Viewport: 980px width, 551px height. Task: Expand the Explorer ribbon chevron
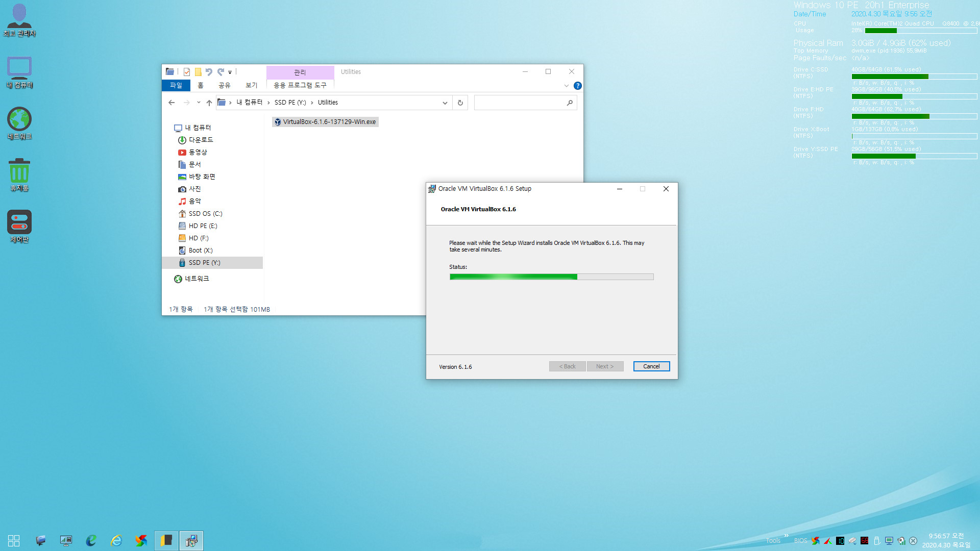[566, 86]
